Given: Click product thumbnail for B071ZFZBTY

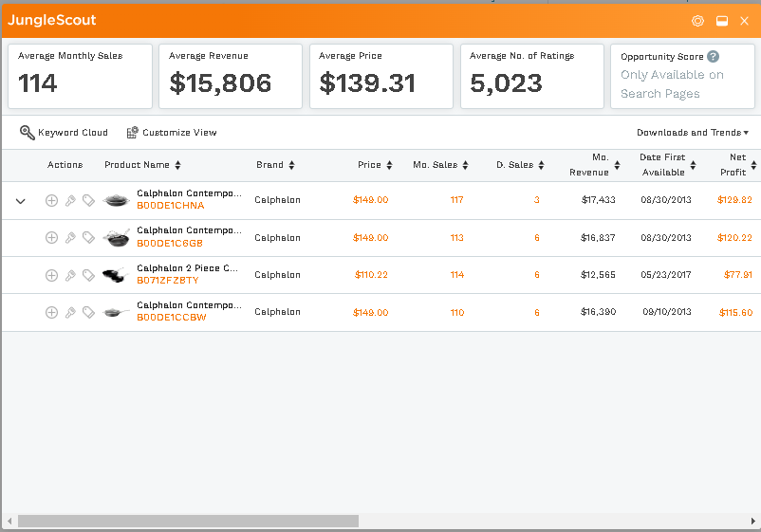Looking at the screenshot, I should (117, 275).
